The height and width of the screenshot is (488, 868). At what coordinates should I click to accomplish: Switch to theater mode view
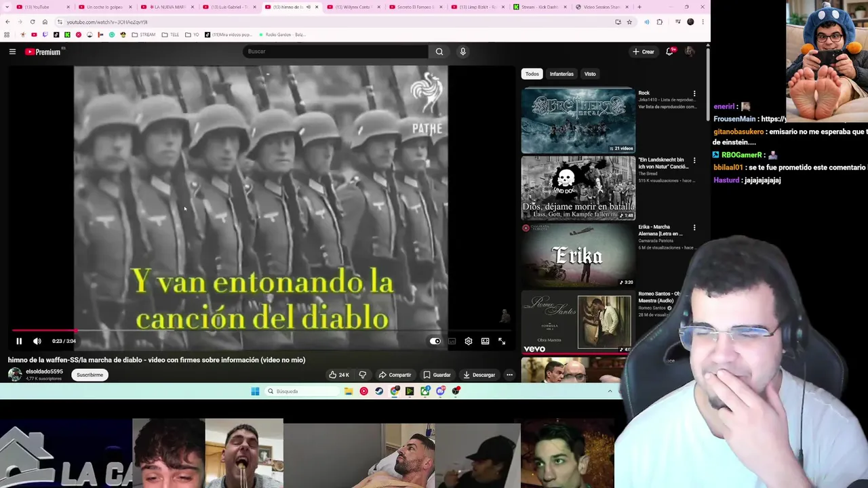point(486,341)
